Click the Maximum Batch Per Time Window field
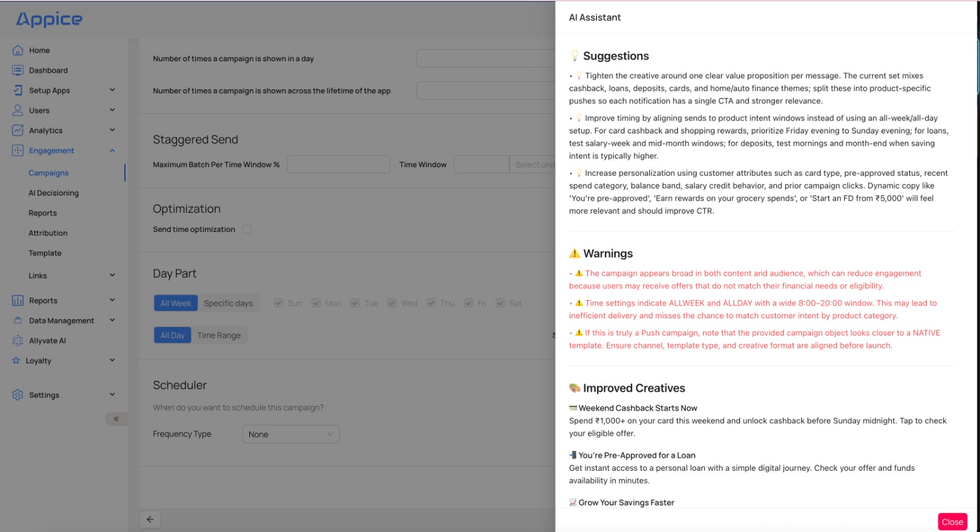This screenshot has height=532, width=980. point(339,165)
